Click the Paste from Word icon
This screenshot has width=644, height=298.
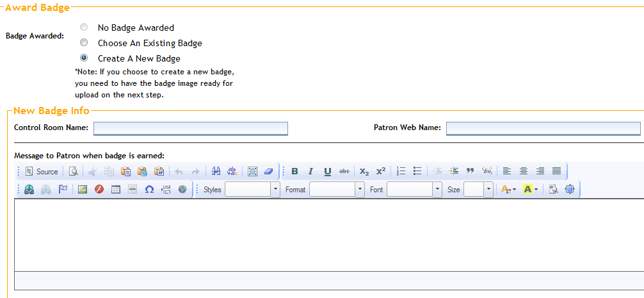coord(159,171)
